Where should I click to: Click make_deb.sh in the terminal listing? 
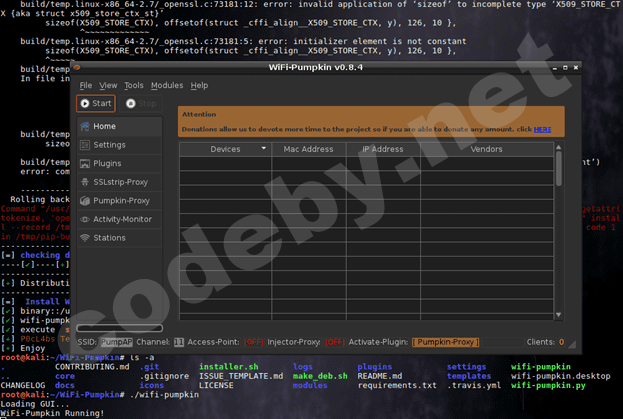pyautogui.click(x=320, y=377)
